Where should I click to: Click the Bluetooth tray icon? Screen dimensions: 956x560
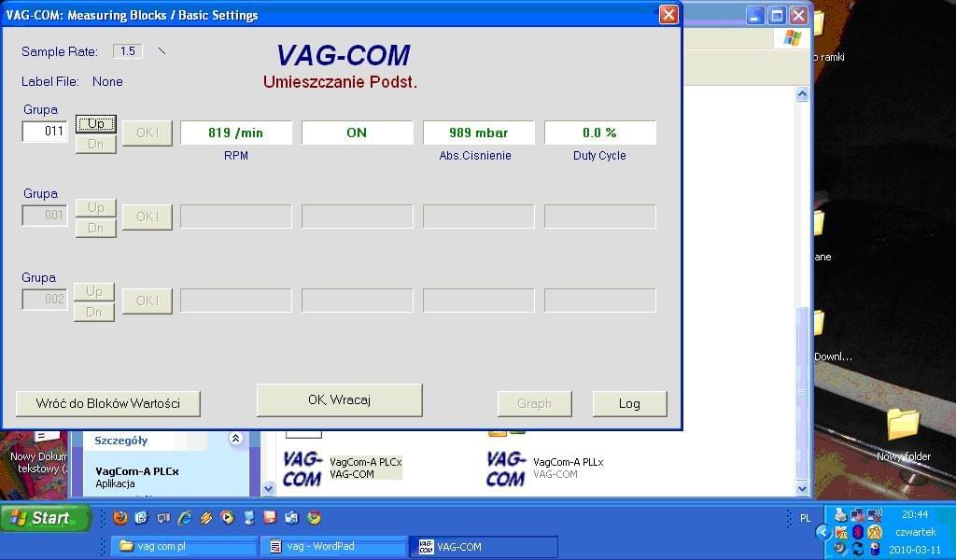coord(858,532)
